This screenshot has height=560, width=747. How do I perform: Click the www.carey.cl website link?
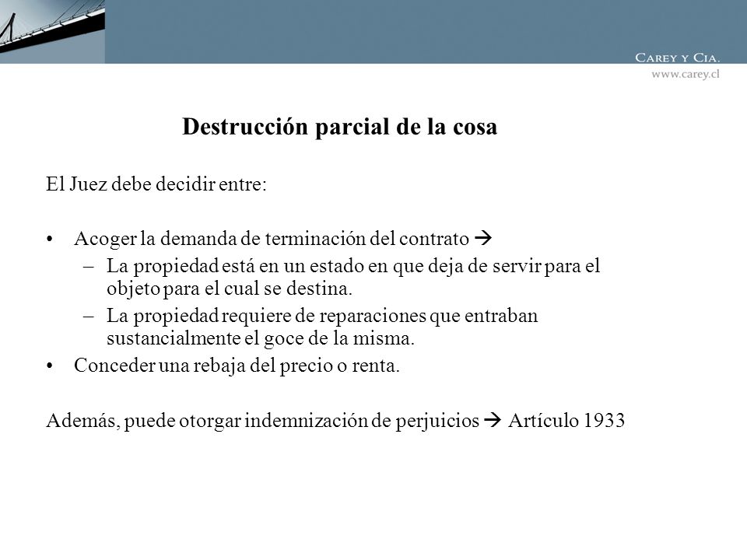point(685,75)
